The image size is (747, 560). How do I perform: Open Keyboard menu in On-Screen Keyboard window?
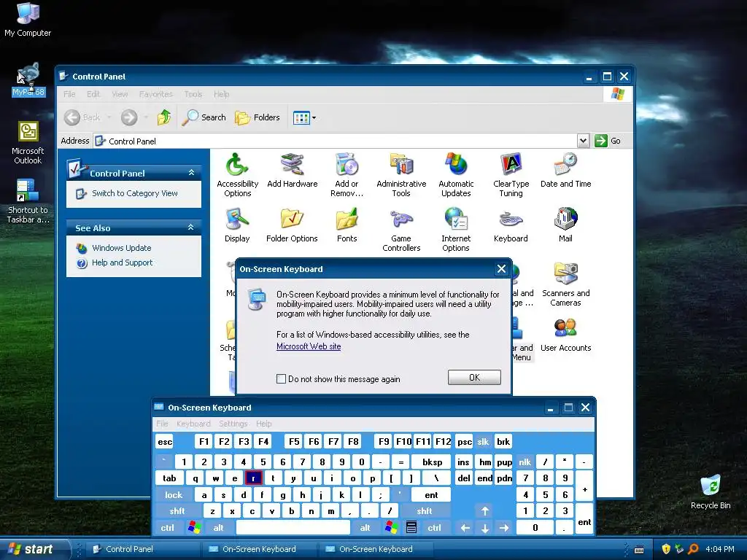pos(193,424)
